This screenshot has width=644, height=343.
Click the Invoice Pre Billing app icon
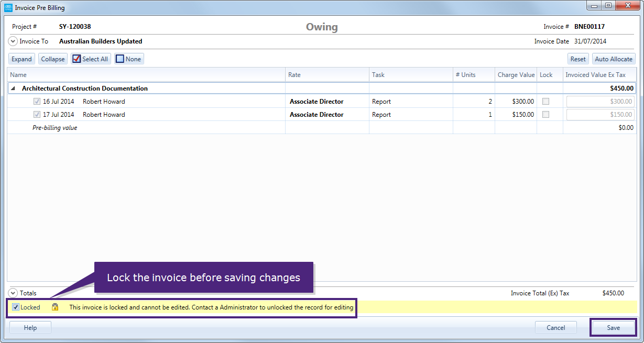click(x=8, y=8)
